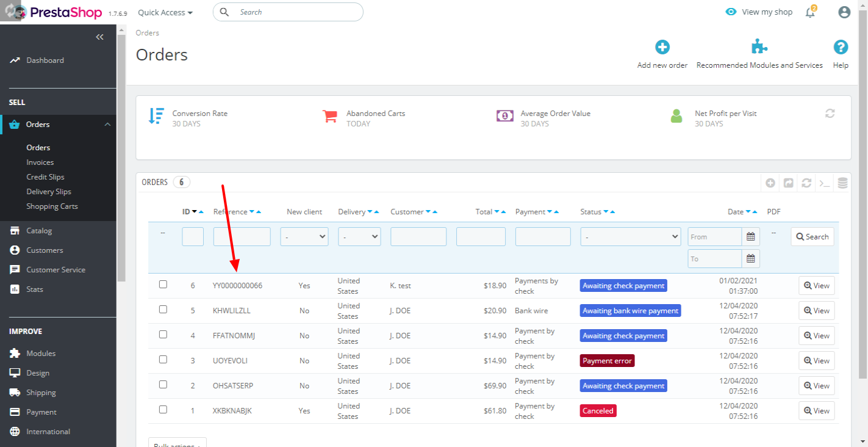Screen dimensions: 868x447
Task: Click the notifications bell icon
Action: (810, 12)
